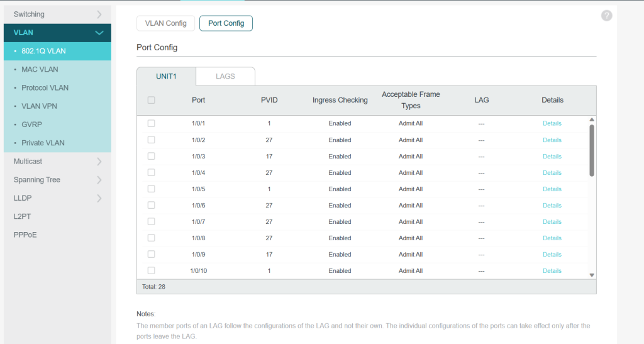Open PPPoE sidebar item

tap(57, 235)
